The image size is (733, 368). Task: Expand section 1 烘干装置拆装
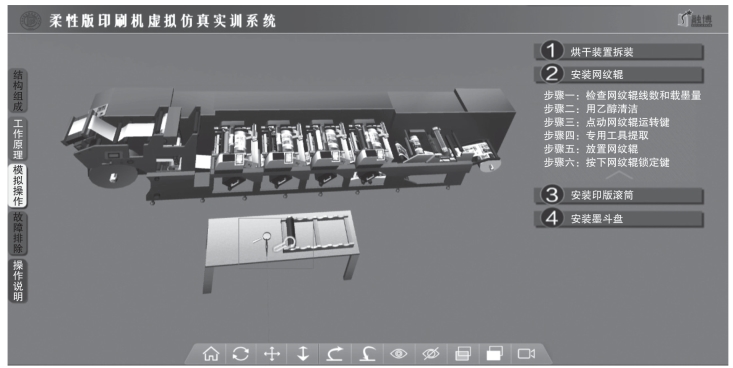619,51
